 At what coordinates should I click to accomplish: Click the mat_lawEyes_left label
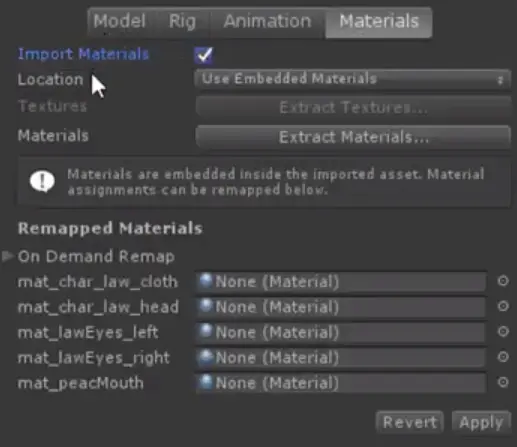(88, 333)
